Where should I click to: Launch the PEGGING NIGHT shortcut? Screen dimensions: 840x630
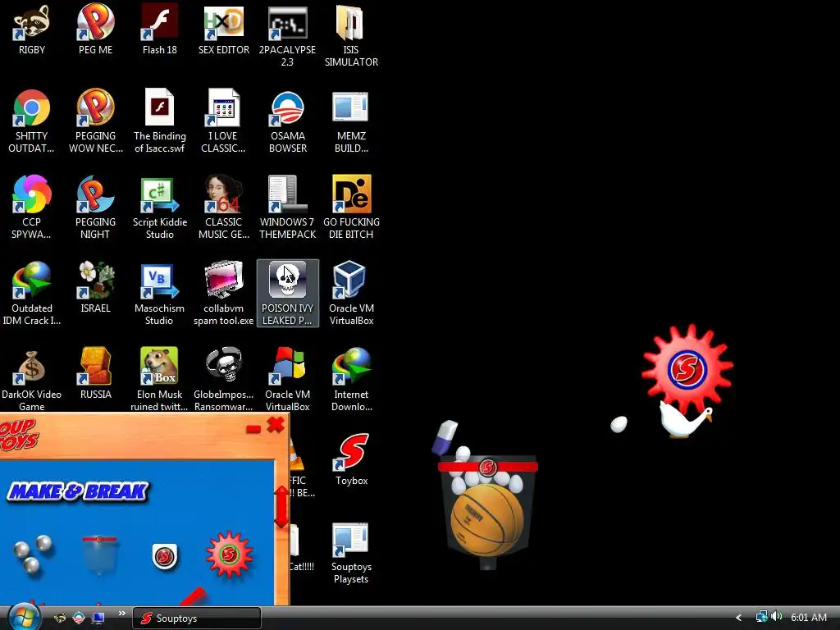(x=95, y=207)
